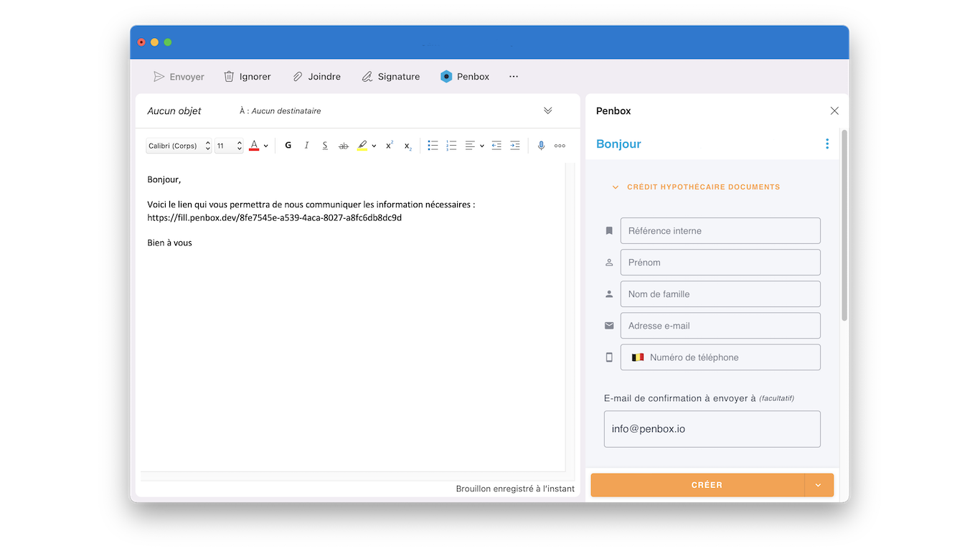Insert a bulleted list
Viewport: 980px width, 551px height.
[433, 146]
